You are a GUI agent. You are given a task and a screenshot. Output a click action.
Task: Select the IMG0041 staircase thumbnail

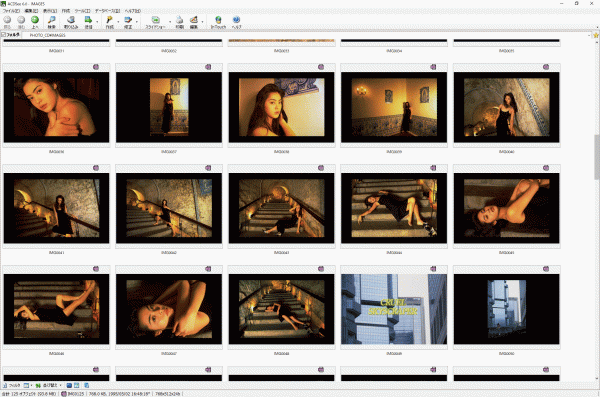pyautogui.click(x=56, y=208)
